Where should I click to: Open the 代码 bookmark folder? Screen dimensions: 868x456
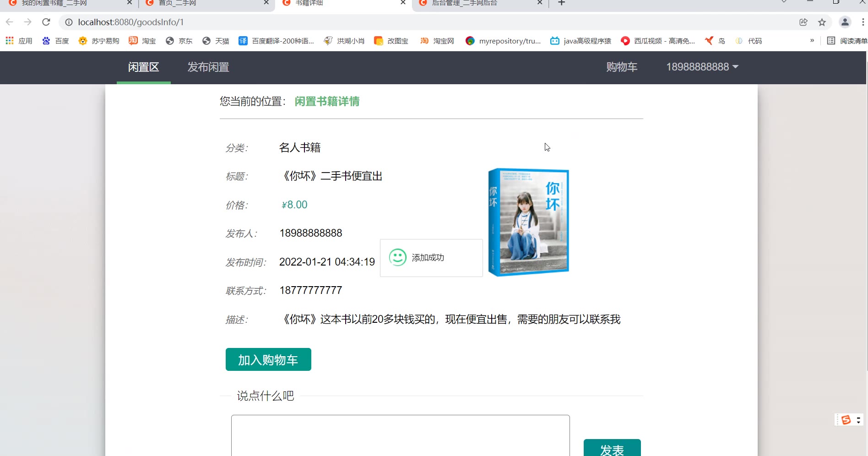pyautogui.click(x=749, y=41)
